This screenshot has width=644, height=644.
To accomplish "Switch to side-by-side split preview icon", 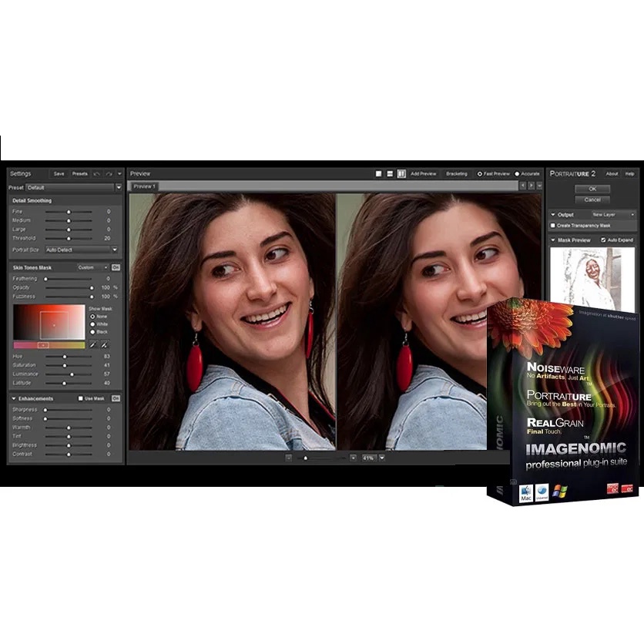I will (401, 174).
